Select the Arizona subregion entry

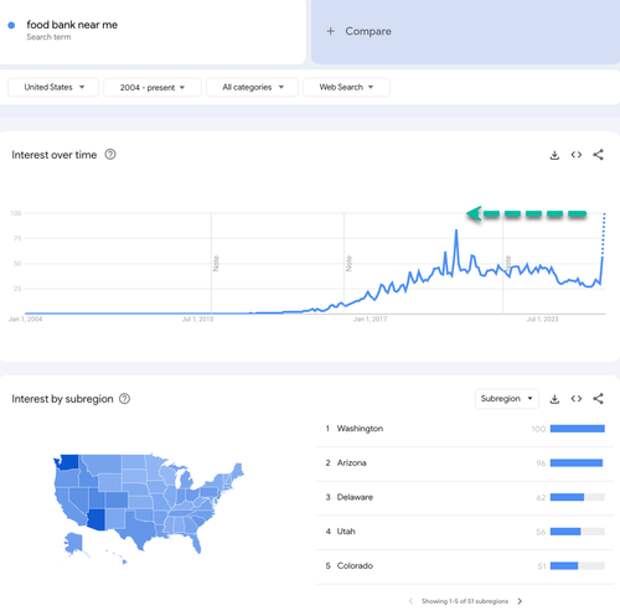point(352,463)
